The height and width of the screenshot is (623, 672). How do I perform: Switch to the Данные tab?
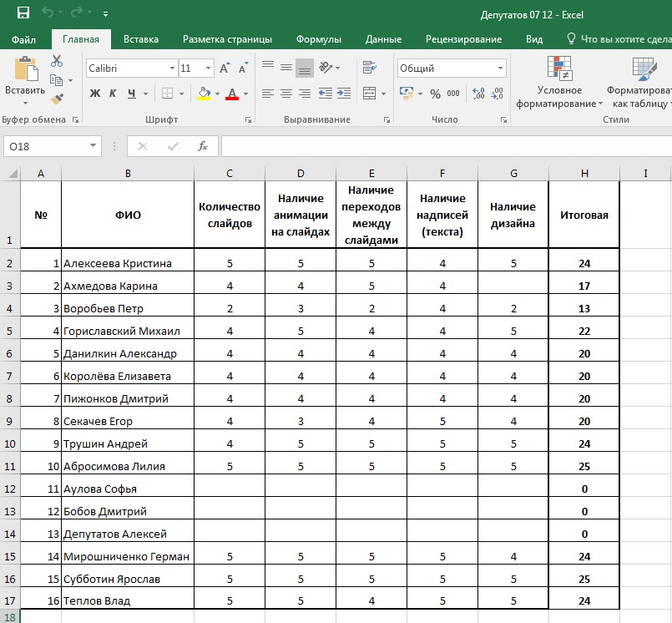[383, 39]
